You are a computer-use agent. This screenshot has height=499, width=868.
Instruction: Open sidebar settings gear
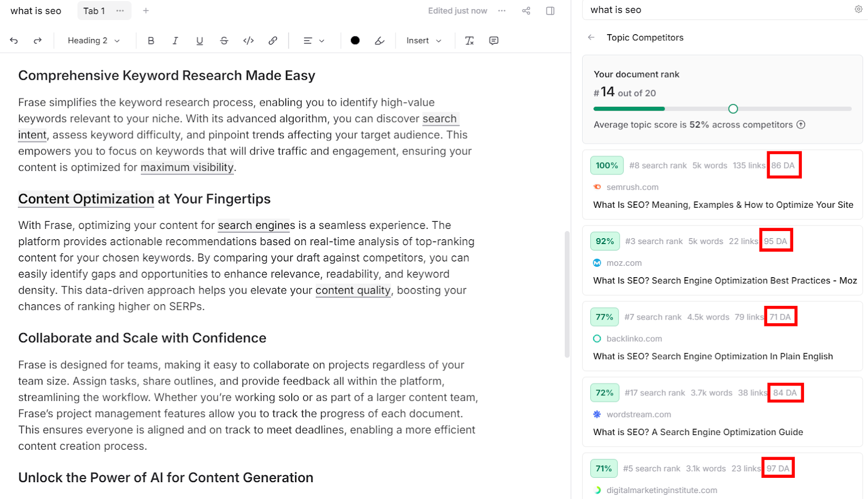point(858,9)
